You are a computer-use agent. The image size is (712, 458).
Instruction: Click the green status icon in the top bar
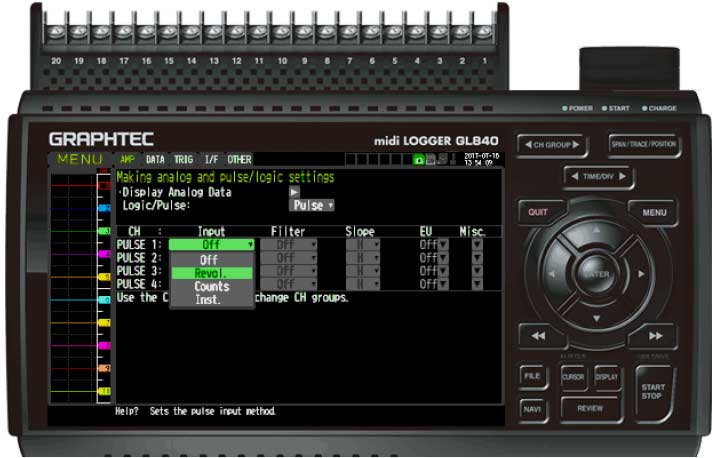419,160
